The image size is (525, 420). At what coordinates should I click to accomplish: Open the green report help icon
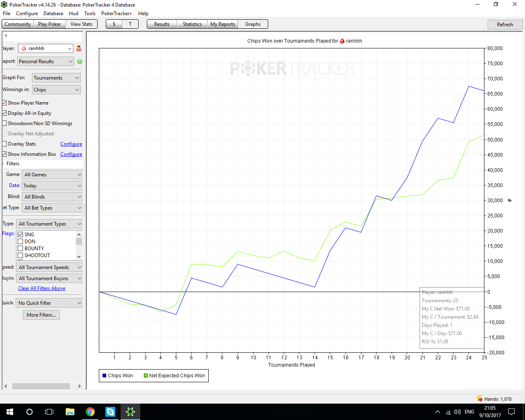point(80,62)
